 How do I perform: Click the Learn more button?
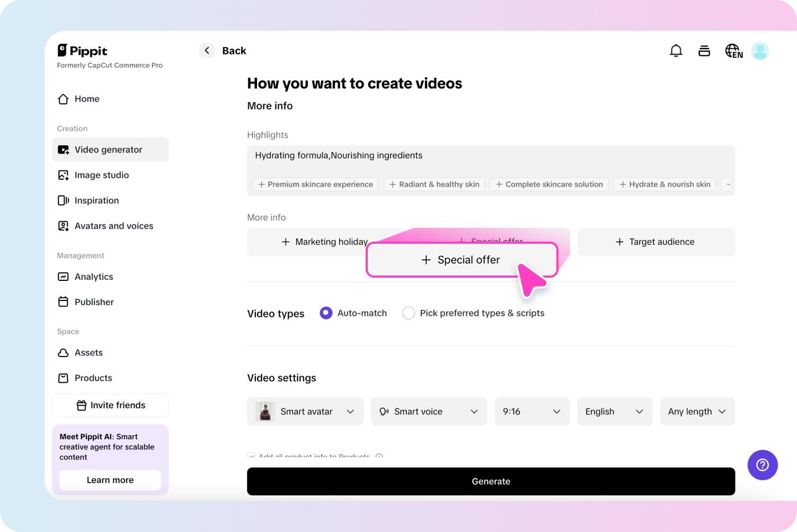[110, 480]
